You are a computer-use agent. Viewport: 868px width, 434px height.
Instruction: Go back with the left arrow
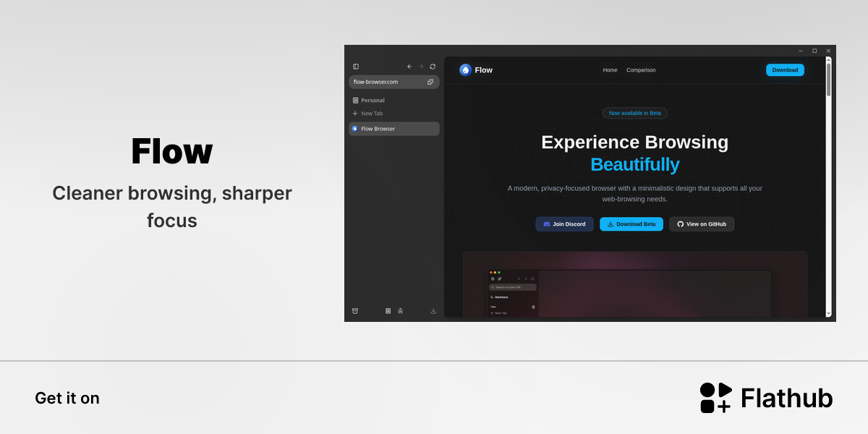click(x=409, y=67)
